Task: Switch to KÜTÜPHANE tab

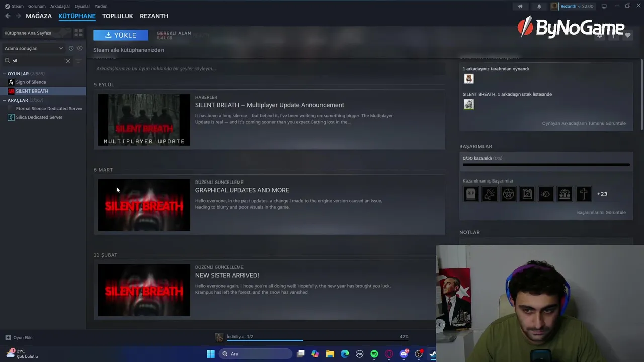Action: coord(77,16)
